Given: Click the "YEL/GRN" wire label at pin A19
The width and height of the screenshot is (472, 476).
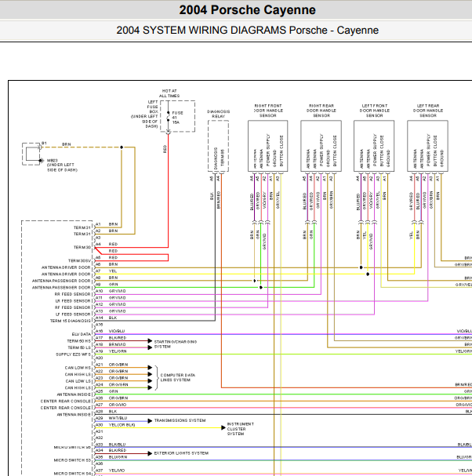Looking at the screenshot, I should point(118,351).
